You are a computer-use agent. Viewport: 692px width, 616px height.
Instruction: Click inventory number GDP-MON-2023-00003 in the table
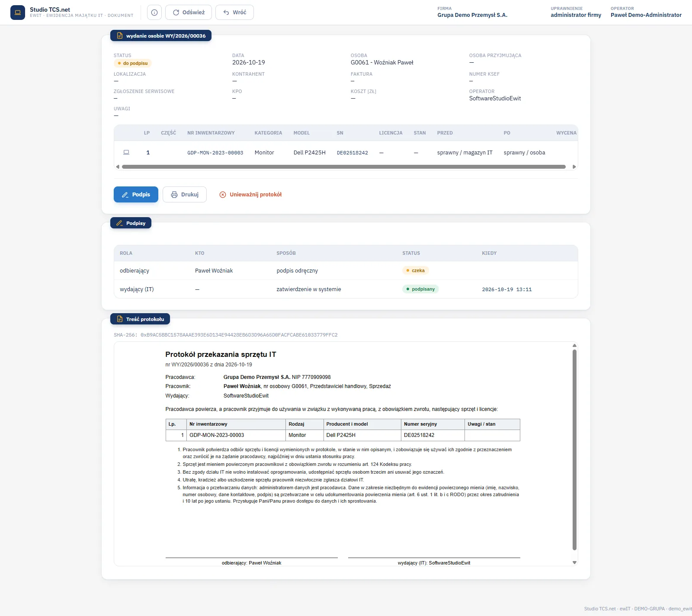215,153
